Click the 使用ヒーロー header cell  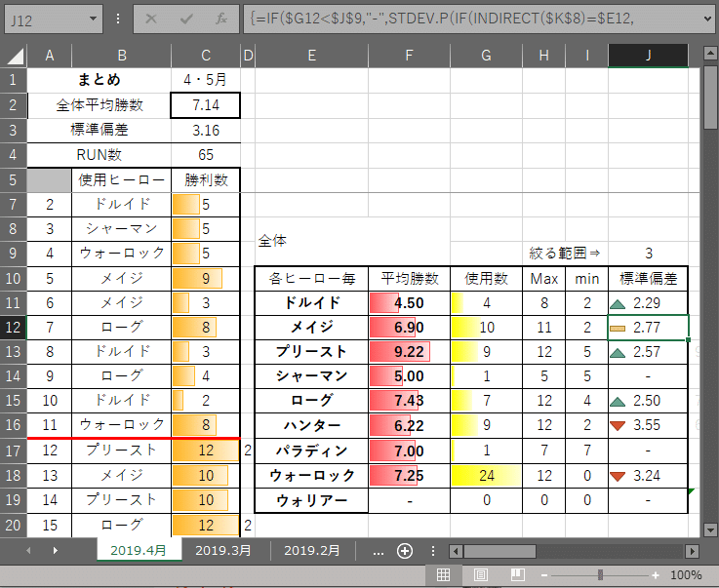pyautogui.click(x=122, y=179)
